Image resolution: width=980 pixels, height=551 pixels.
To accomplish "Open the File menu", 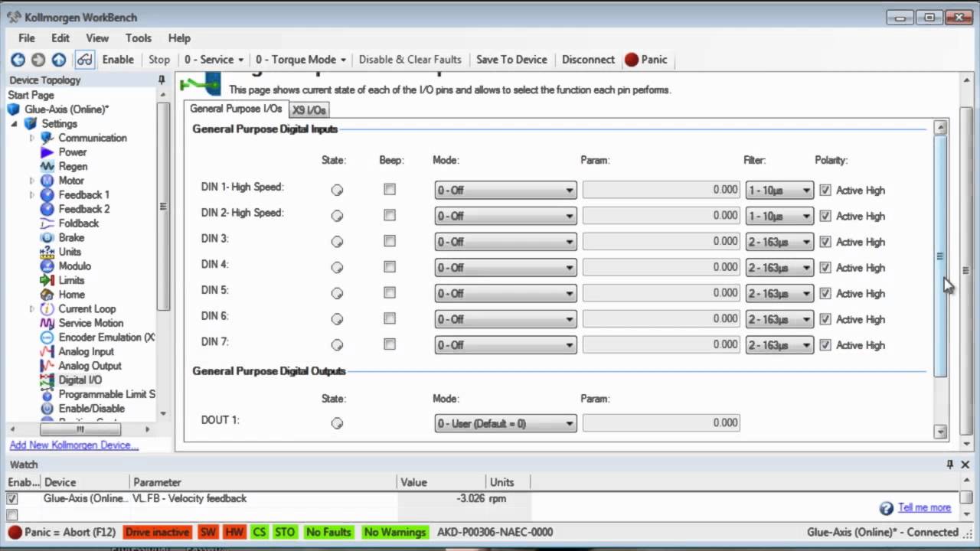I will [27, 38].
